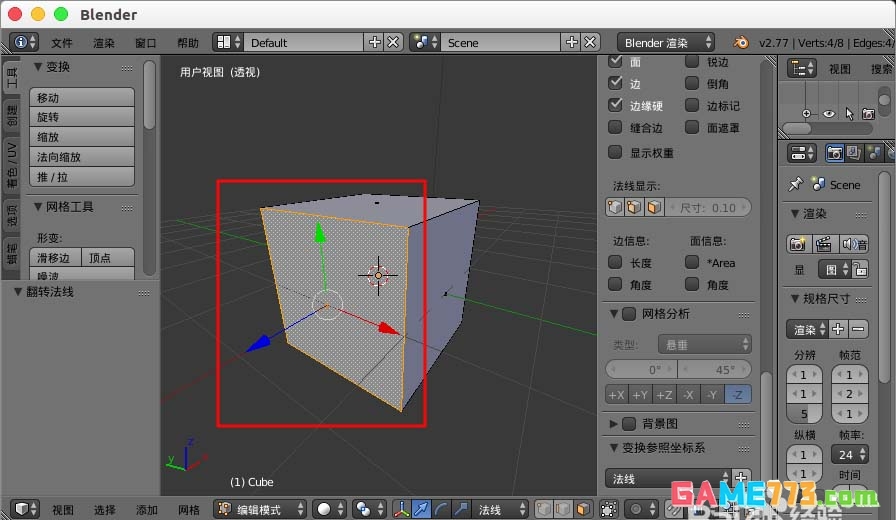Select the Render Layers properties tab
Screen dimensions: 896x520
(x=854, y=153)
